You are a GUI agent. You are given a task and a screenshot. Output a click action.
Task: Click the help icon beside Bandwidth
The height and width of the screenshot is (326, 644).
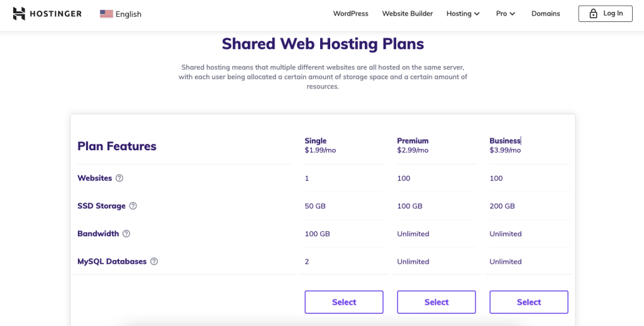[126, 234]
